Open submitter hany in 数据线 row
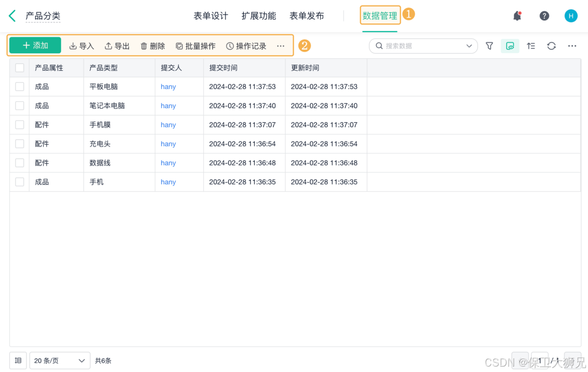This screenshot has width=588, height=372. point(168,163)
